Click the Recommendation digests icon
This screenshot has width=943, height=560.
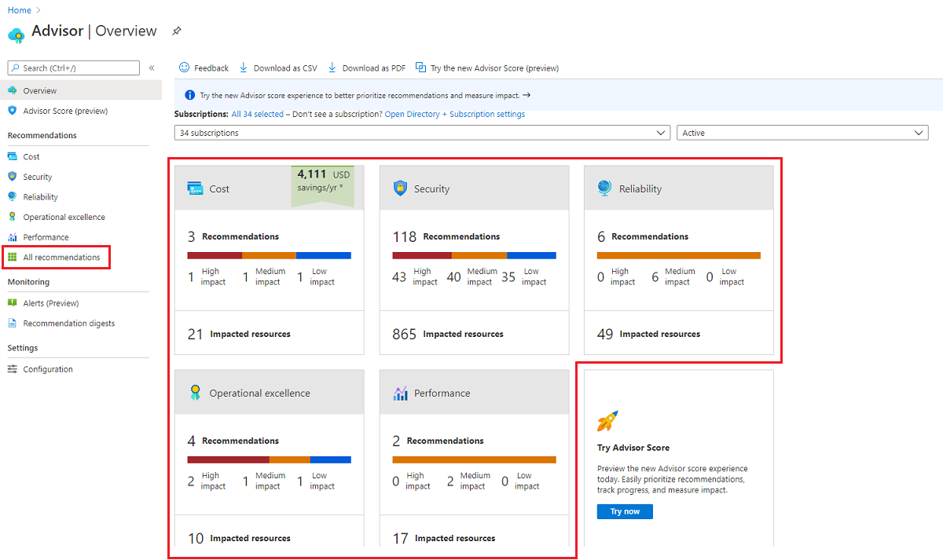point(12,323)
